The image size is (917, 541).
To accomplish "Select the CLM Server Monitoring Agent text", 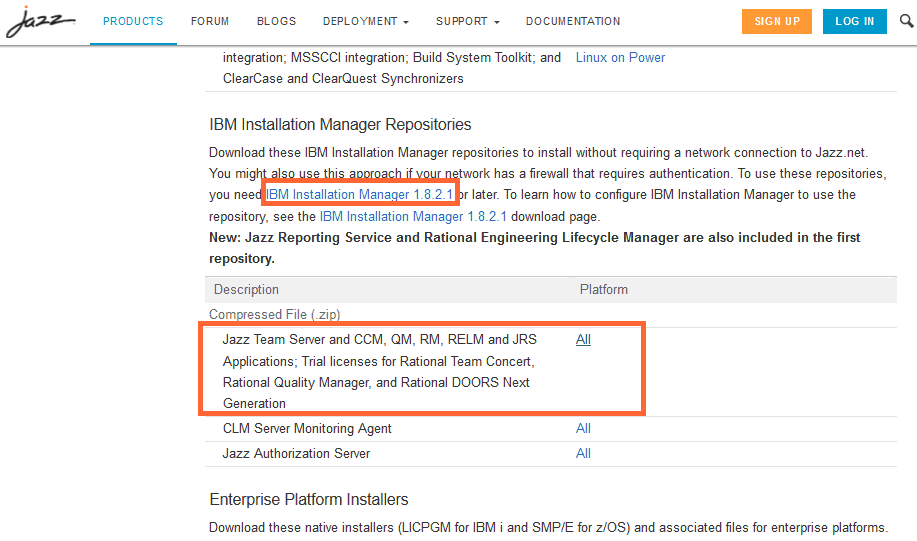I will pos(307,428).
